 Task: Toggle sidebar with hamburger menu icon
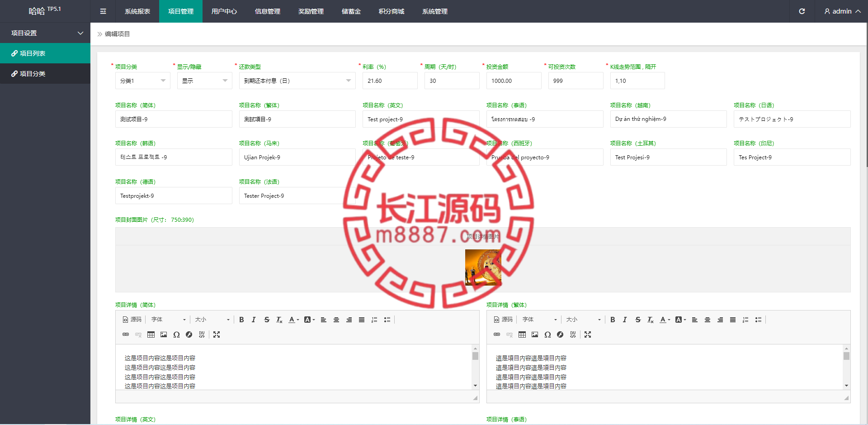coord(103,11)
